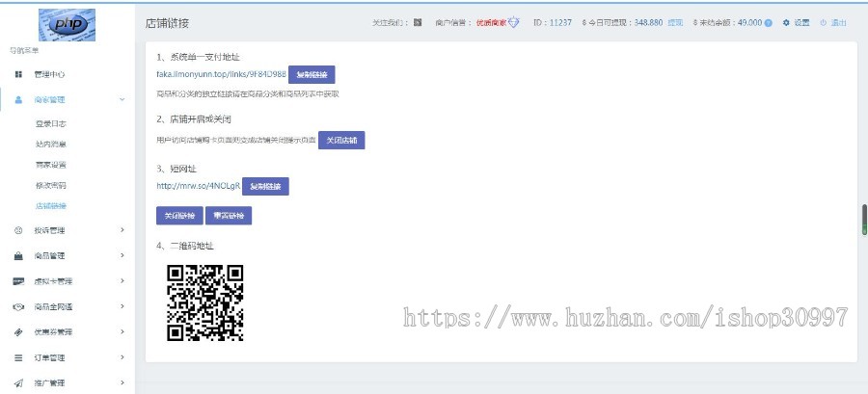Image resolution: width=868 pixels, height=394 pixels.
Task: Click the 管理中心 grid icon
Action: [18, 74]
